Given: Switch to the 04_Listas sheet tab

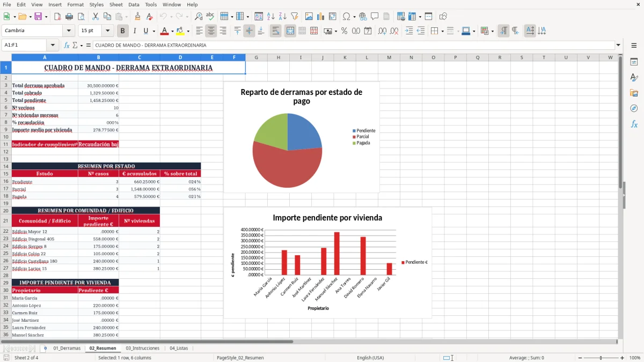Looking at the screenshot, I should coord(179,348).
